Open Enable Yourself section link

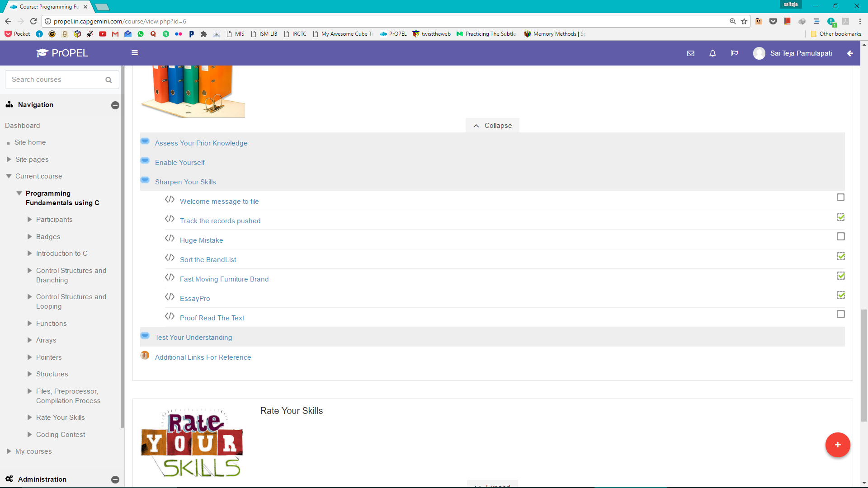[180, 163]
